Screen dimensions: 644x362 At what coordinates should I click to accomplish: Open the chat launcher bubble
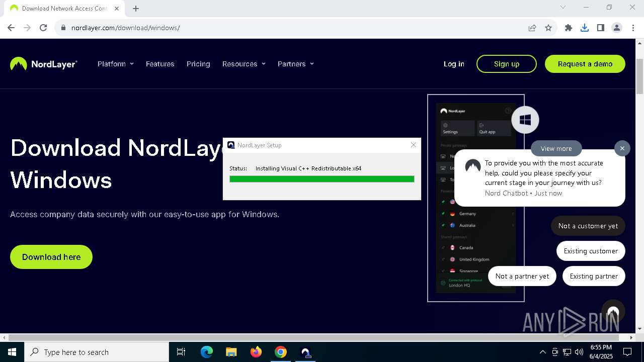click(613, 311)
